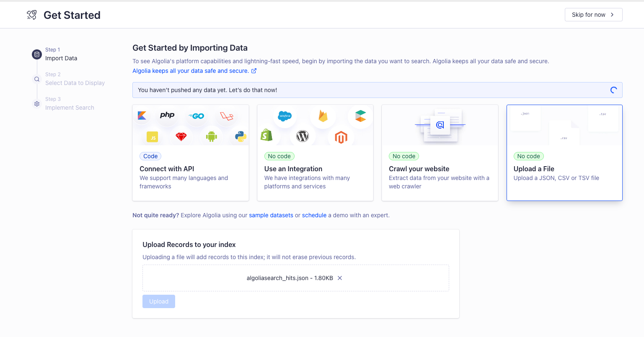Click the algoliasearch_hits.json file name
This screenshot has height=337, width=644.
coord(277,278)
